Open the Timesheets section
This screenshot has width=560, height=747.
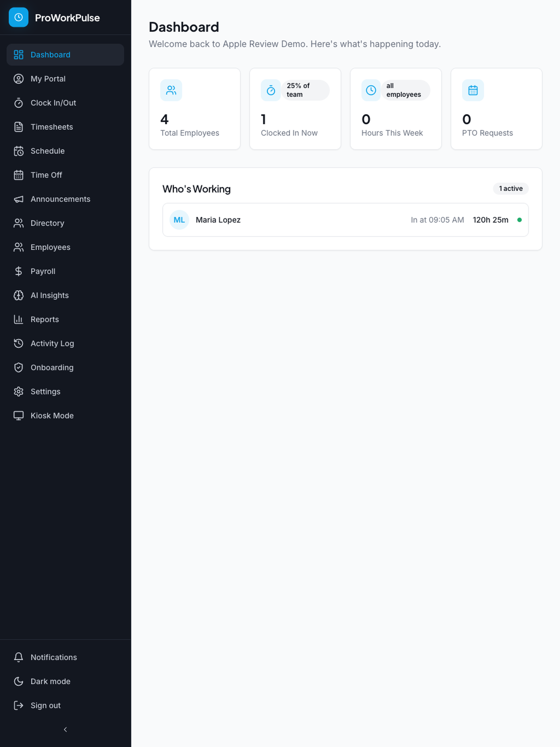(x=66, y=127)
